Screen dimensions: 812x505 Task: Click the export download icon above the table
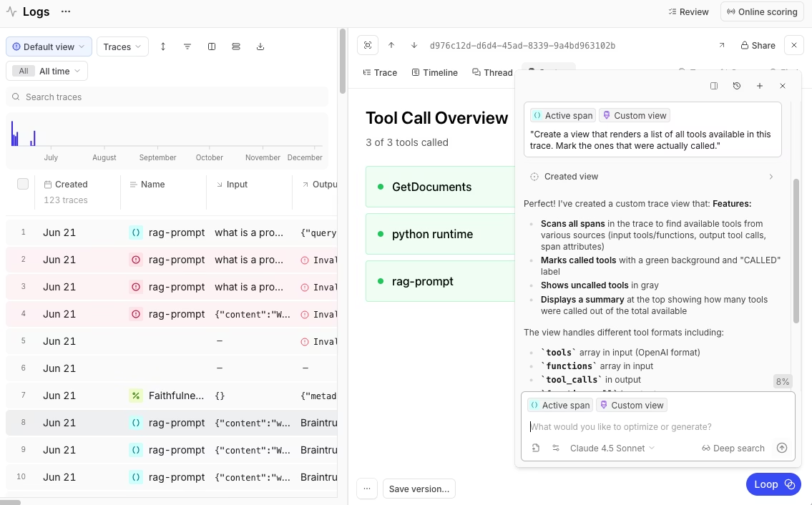[x=260, y=46]
